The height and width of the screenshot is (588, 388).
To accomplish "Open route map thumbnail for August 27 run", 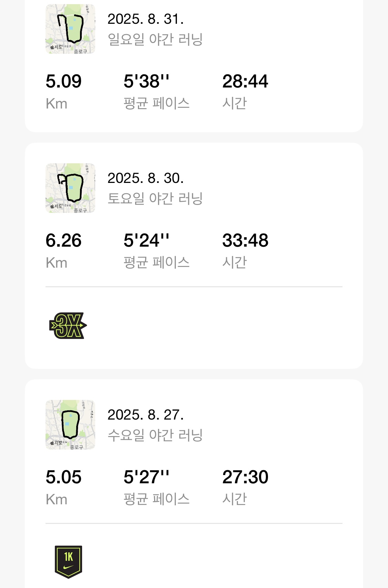I will click(x=70, y=425).
